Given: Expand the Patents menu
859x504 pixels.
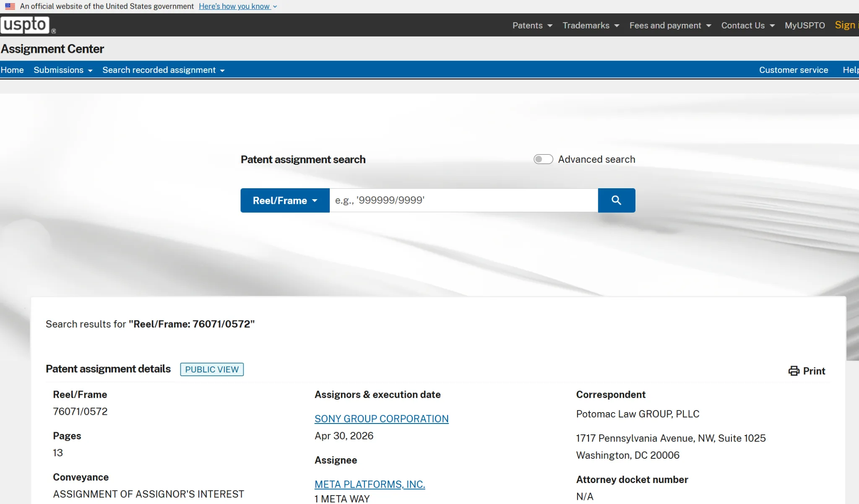Looking at the screenshot, I should coord(532,25).
